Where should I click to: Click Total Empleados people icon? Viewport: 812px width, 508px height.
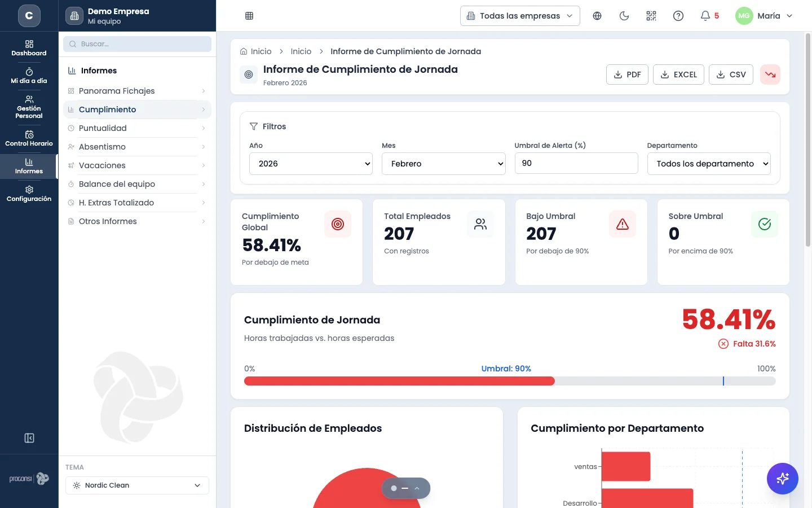click(480, 224)
